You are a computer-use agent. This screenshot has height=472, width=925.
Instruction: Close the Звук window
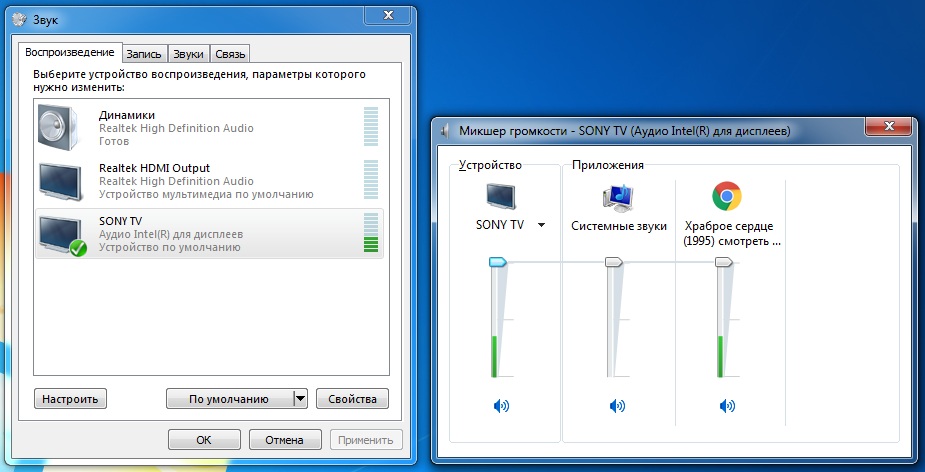pos(388,15)
